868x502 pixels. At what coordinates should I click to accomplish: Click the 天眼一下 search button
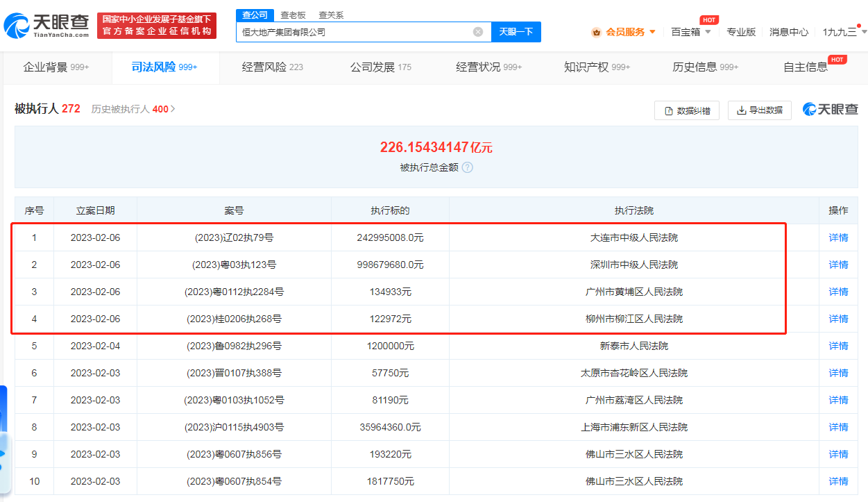516,32
